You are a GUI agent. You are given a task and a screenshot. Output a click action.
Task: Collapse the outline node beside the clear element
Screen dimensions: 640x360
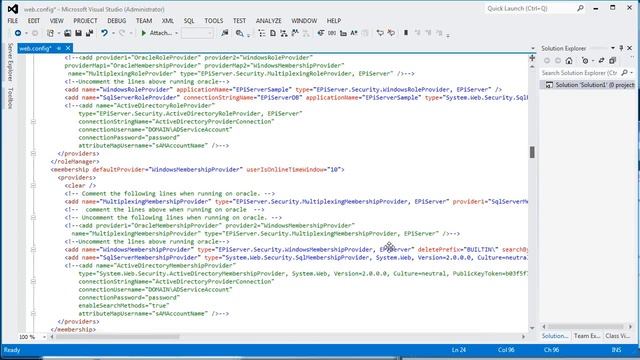[x=33, y=185]
